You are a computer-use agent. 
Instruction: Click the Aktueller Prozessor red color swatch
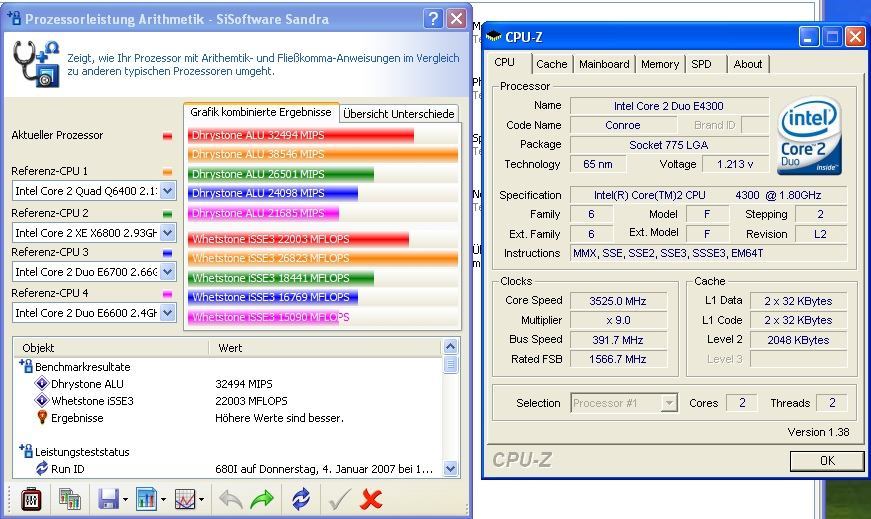pos(167,136)
